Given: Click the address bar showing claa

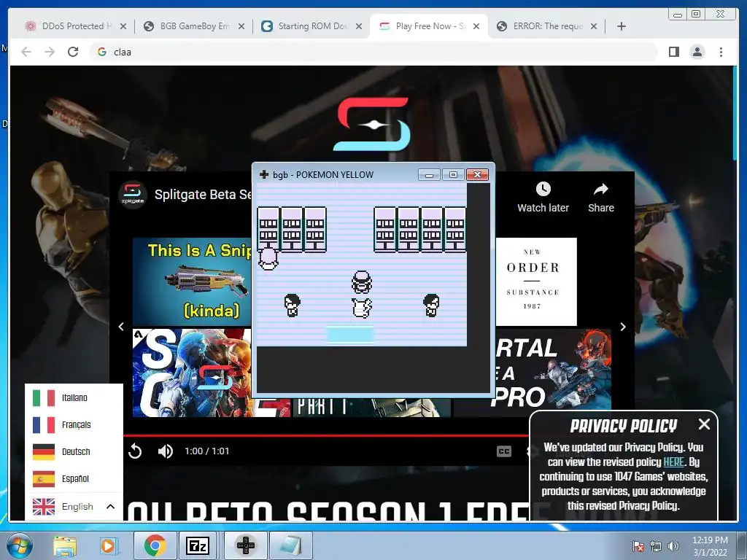Looking at the screenshot, I should pyautogui.click(x=373, y=52).
